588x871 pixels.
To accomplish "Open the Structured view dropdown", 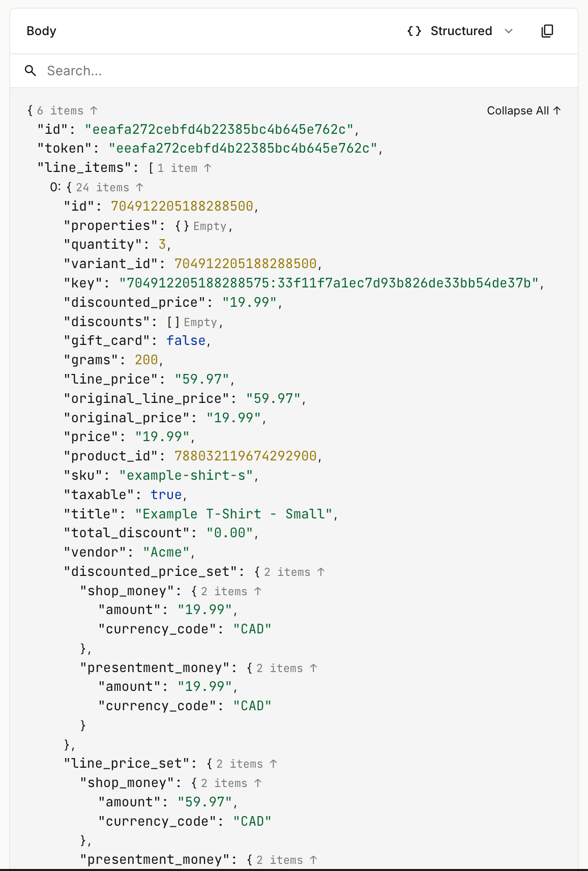I will [509, 32].
